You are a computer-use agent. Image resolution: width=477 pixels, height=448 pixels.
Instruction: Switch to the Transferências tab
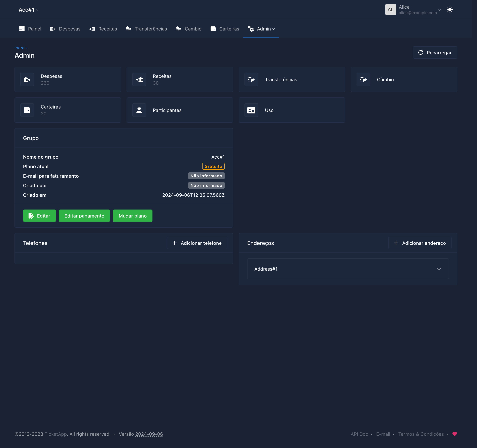click(x=146, y=29)
